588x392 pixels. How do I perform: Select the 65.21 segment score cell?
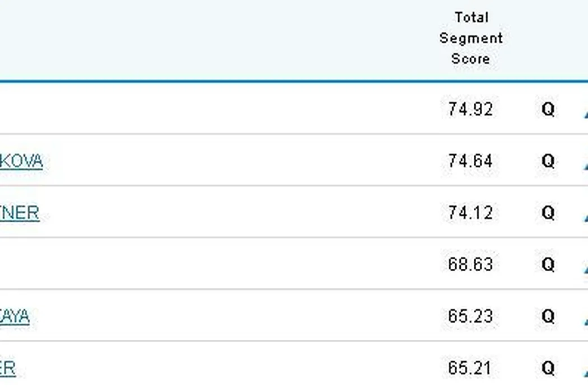470,368
